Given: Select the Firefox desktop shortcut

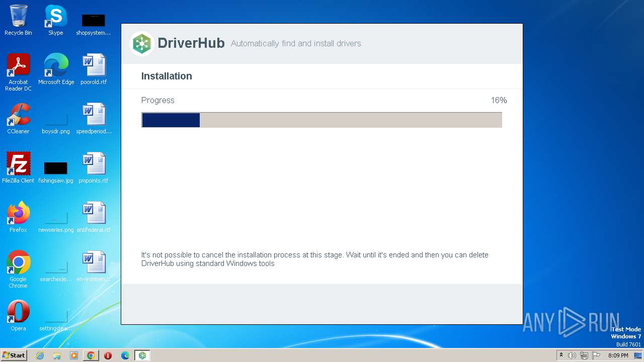Looking at the screenshot, I should tap(18, 217).
